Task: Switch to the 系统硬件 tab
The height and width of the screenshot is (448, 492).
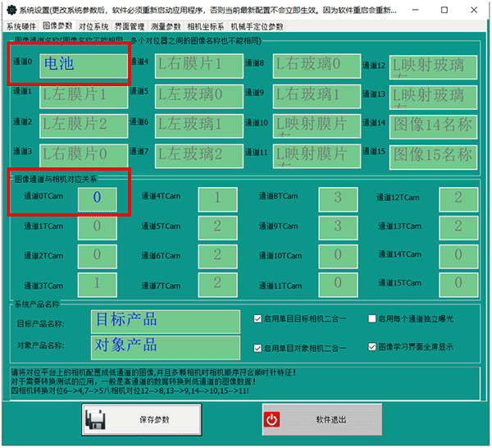Action: coord(19,26)
